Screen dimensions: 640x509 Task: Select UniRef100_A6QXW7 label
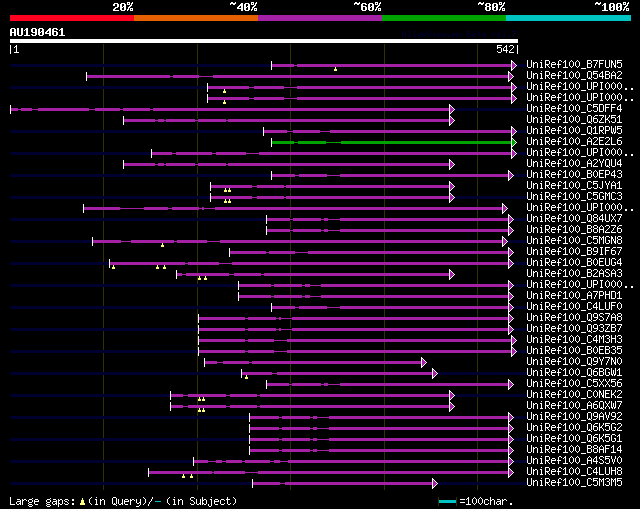click(574, 406)
